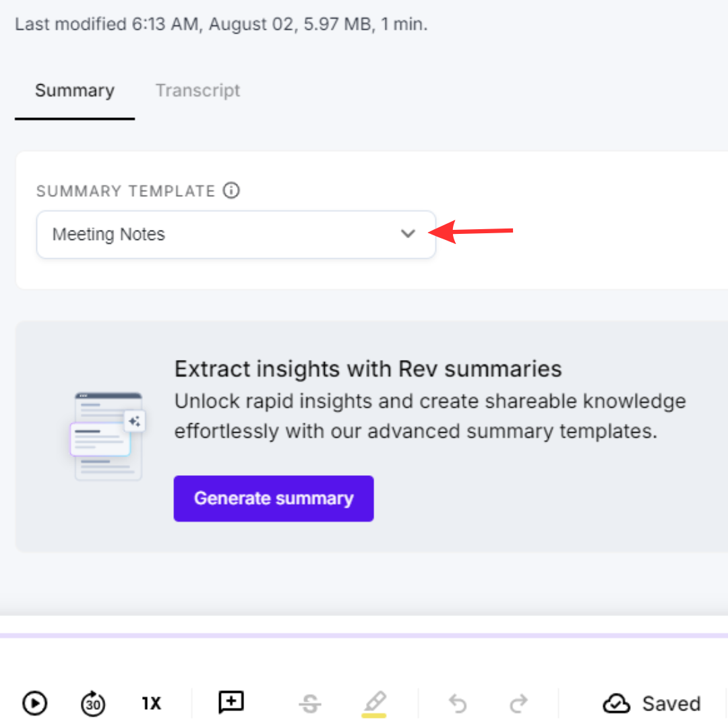Click the Generate summary button
Screen dimensions: 728x728
273,498
